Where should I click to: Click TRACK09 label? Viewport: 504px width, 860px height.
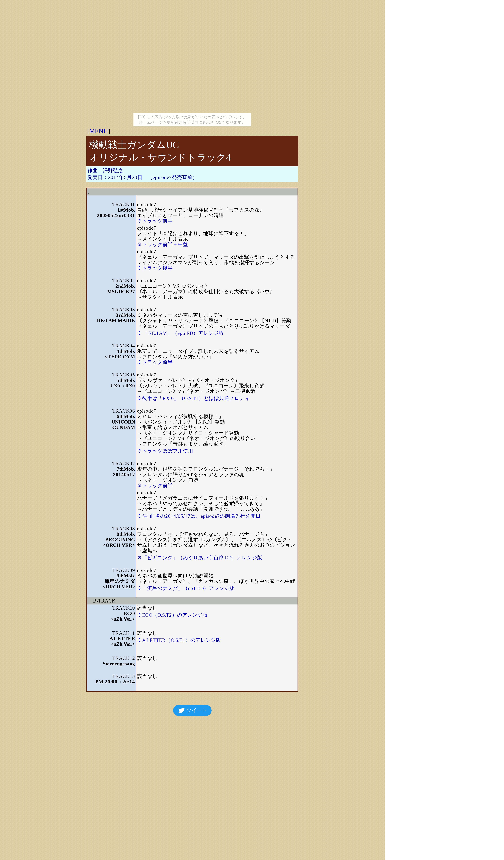click(124, 571)
